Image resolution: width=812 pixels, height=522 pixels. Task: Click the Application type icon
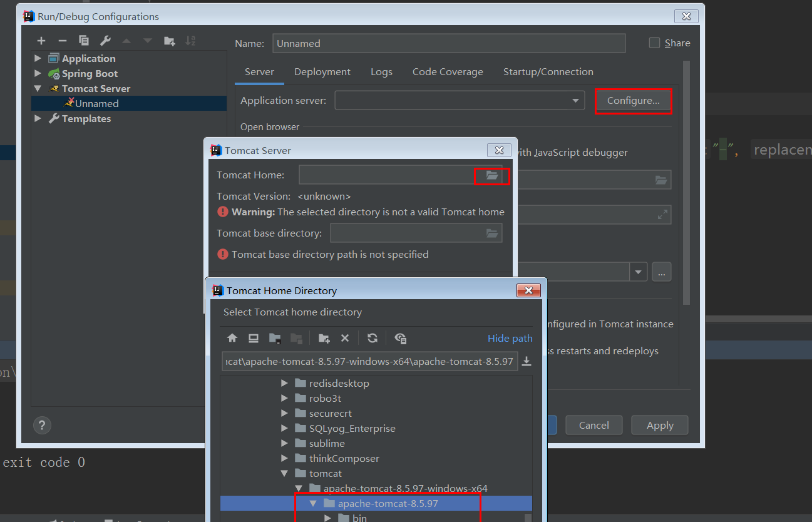click(54, 58)
